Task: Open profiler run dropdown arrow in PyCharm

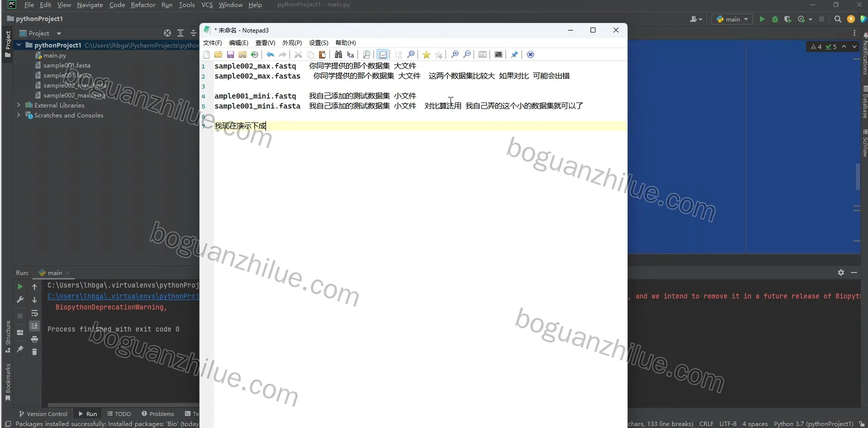Action: (810, 19)
